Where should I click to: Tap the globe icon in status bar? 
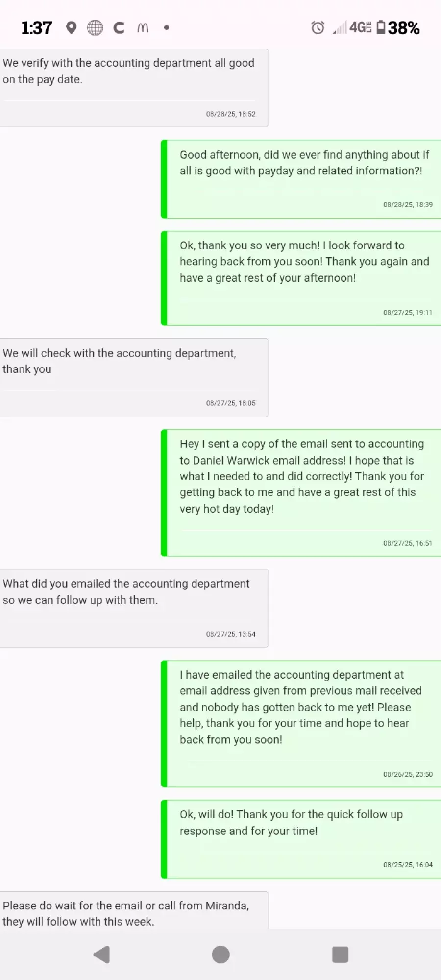(95, 28)
